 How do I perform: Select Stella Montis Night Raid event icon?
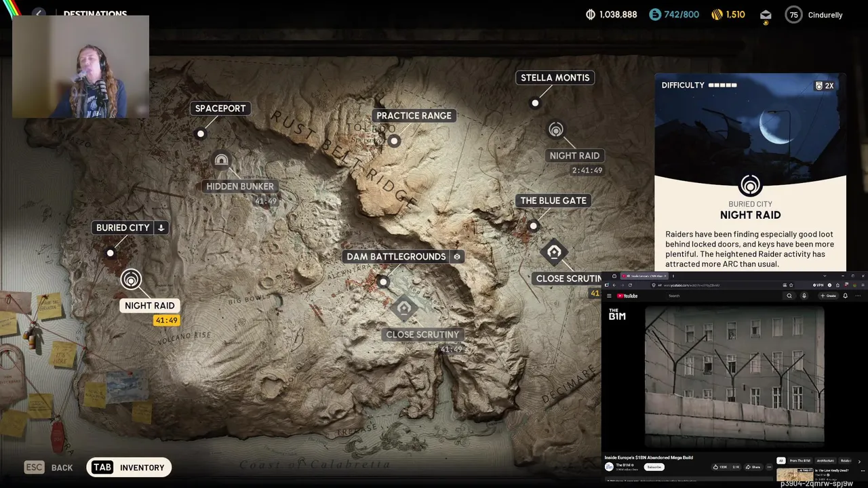pyautogui.click(x=556, y=129)
